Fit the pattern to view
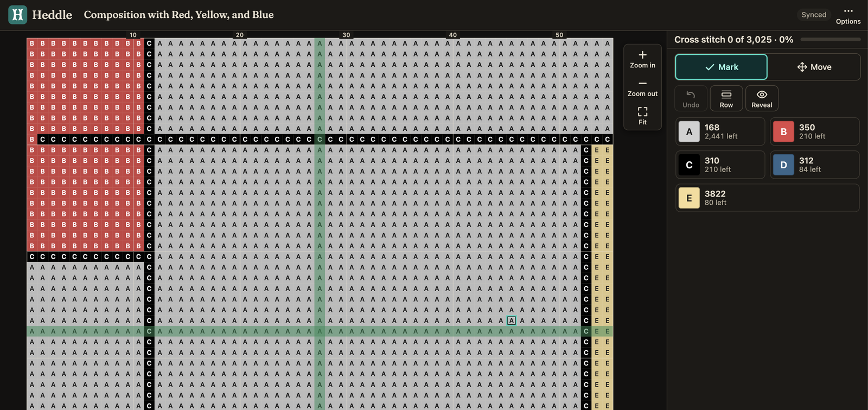 [642, 116]
